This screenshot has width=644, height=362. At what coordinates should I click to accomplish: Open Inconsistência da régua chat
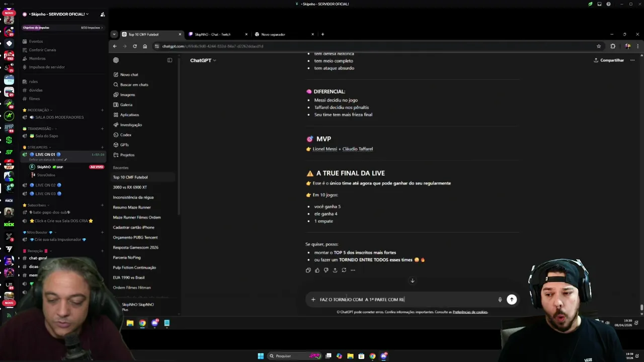point(133,197)
